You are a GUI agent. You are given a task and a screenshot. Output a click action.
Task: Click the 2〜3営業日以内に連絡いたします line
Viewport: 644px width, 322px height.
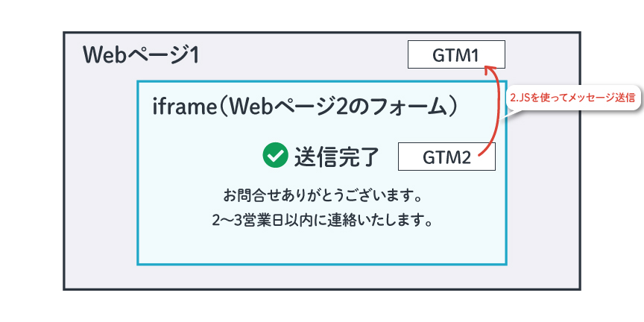pos(322,221)
